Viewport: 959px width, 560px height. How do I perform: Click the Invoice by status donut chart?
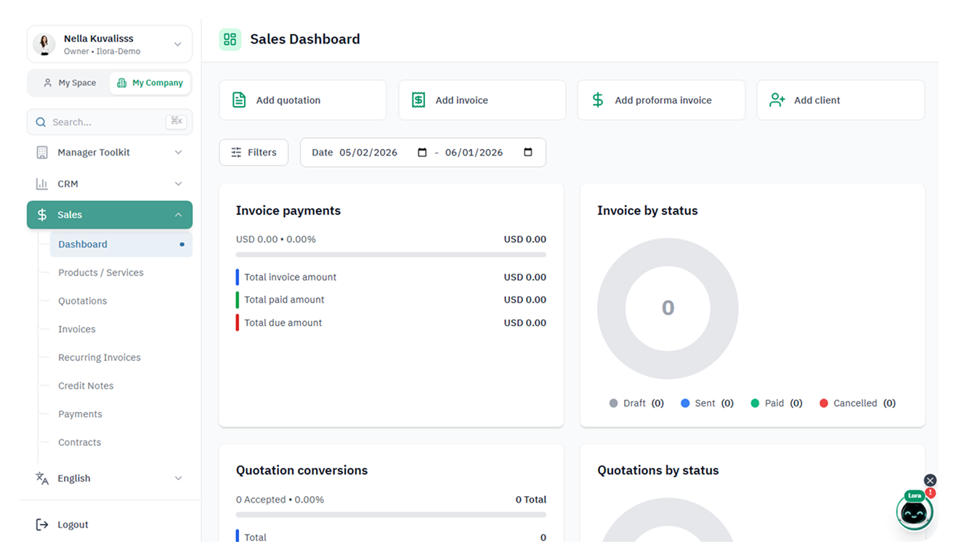click(668, 309)
